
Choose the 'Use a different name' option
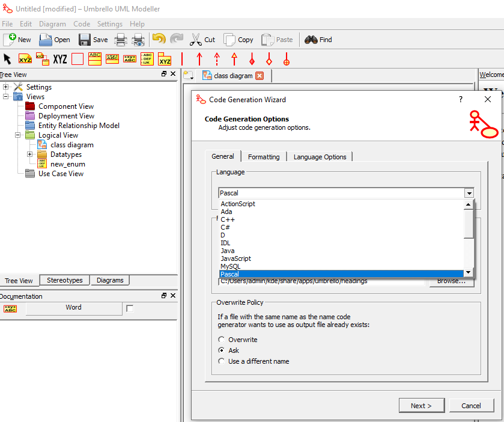222,361
